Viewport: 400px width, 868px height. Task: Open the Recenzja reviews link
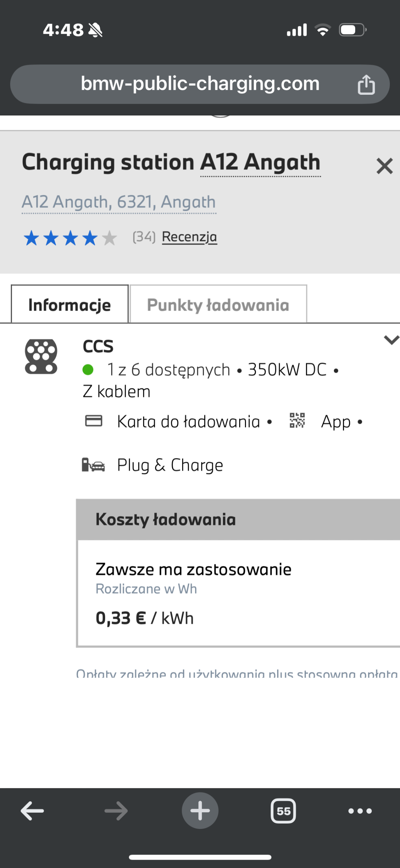(x=189, y=237)
